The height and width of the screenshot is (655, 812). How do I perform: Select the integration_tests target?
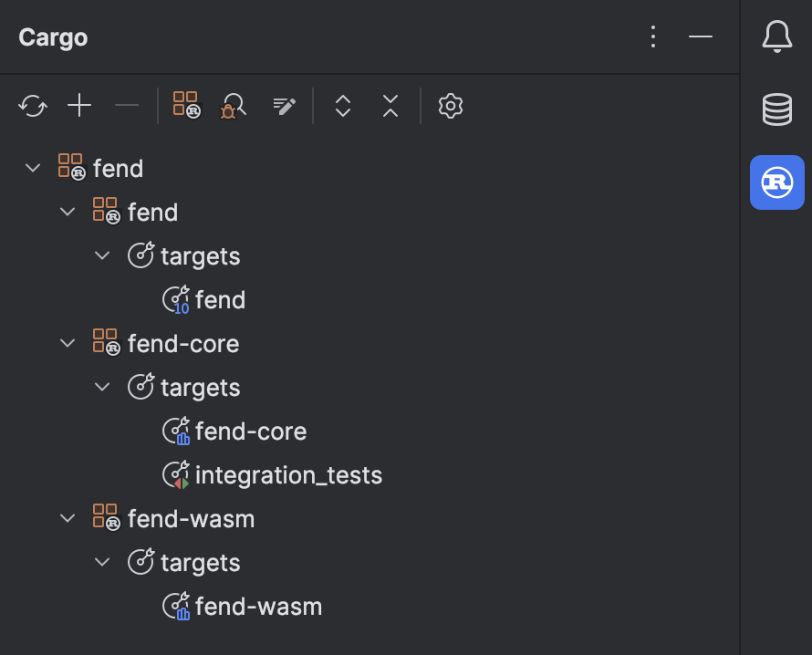pos(289,474)
